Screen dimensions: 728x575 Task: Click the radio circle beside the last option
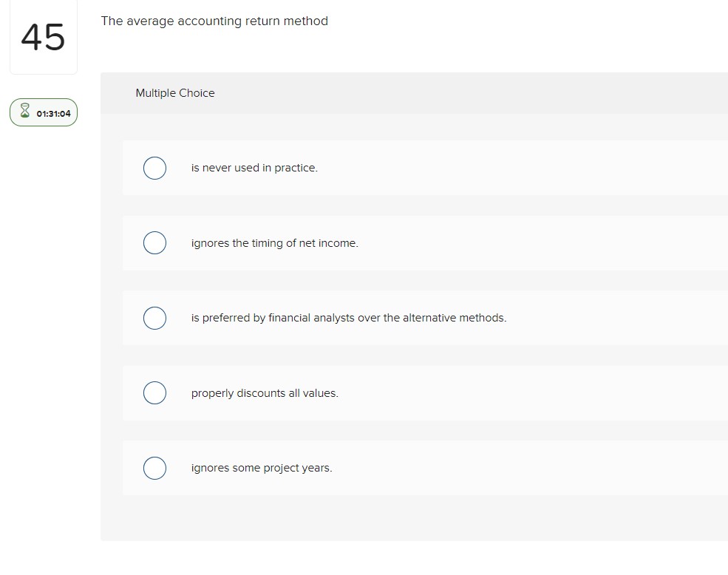pyautogui.click(x=154, y=468)
